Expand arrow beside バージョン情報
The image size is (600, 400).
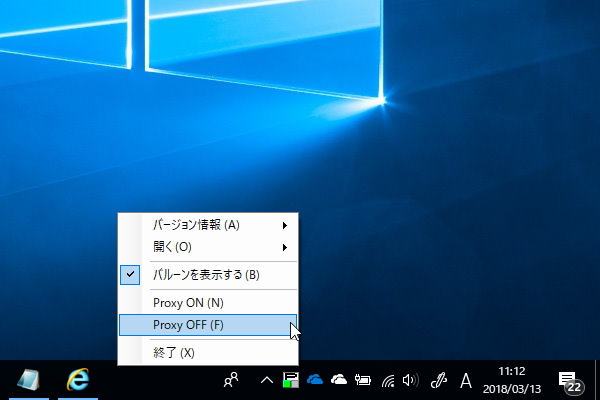tap(285, 225)
